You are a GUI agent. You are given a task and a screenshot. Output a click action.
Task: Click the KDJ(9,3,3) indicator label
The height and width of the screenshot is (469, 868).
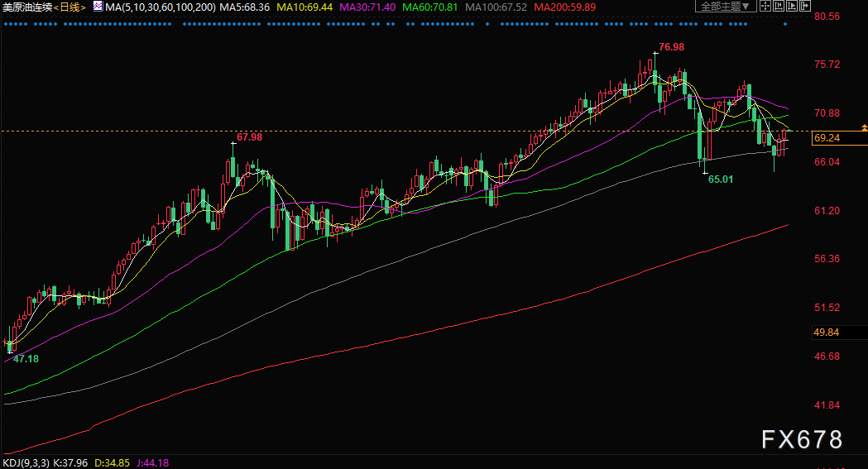[x=26, y=463]
